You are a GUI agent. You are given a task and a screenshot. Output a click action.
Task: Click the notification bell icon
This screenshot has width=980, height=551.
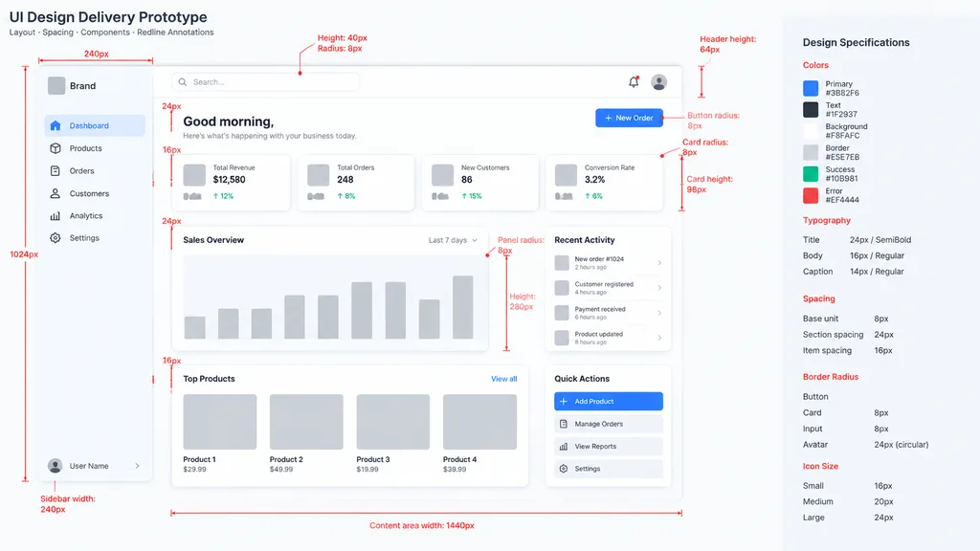634,82
